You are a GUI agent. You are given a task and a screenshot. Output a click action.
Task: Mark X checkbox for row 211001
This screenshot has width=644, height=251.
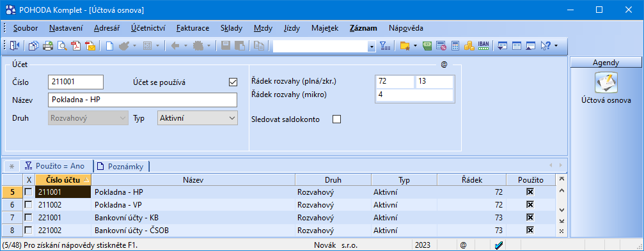pos(28,192)
